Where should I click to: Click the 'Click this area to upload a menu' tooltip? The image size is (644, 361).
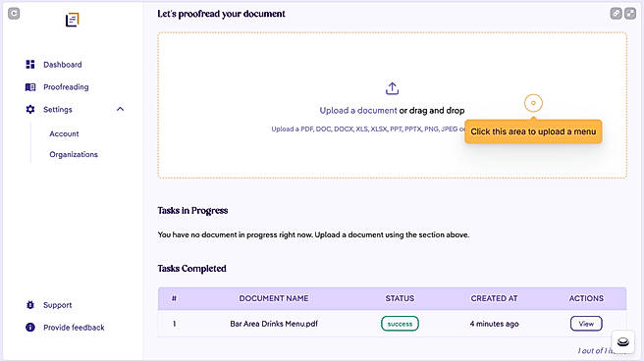pyautogui.click(x=533, y=131)
